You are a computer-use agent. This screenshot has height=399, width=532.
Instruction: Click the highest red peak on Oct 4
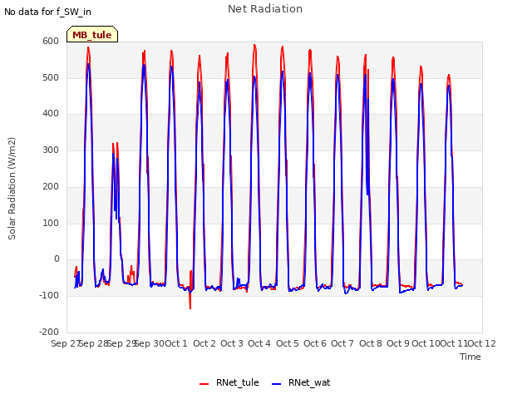pyautogui.click(x=254, y=46)
